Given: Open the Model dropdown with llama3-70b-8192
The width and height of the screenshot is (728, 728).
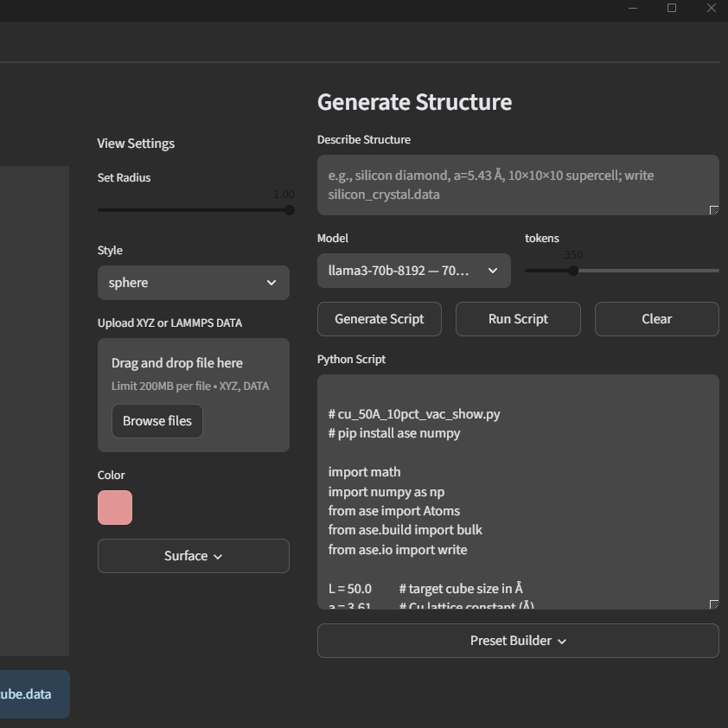Looking at the screenshot, I should tap(413, 271).
